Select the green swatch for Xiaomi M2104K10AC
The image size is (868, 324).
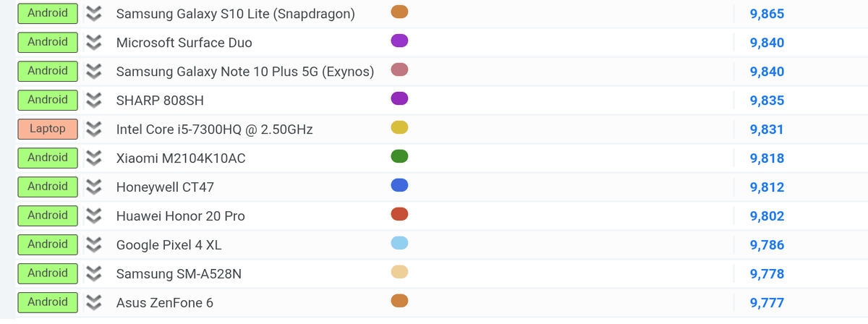[399, 156]
